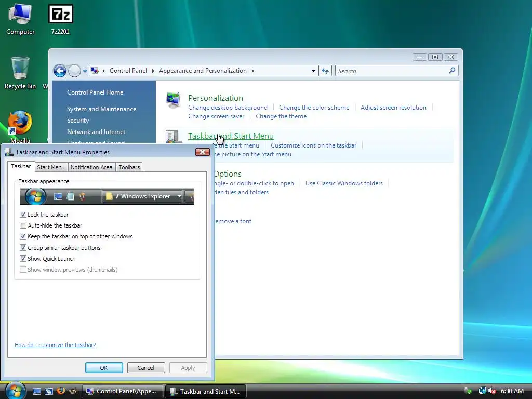This screenshot has width=532, height=399.
Task: Click the search magnifier icon
Action: (452, 71)
